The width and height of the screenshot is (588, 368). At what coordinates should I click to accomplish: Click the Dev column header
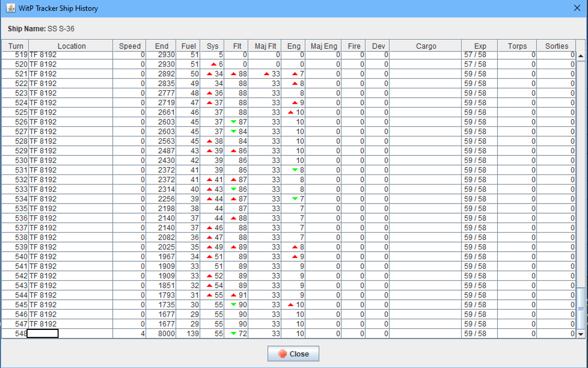(x=378, y=46)
